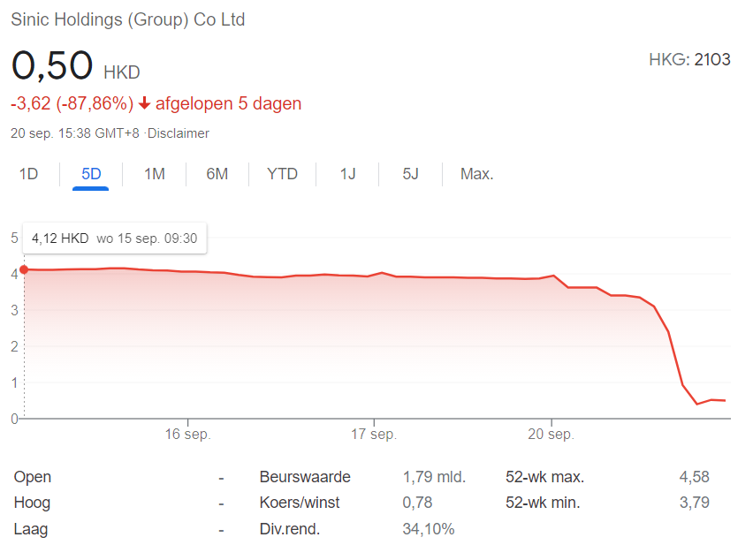Click the Div.rend. dividend yield label
The height and width of the screenshot is (560, 753).
[290, 529]
